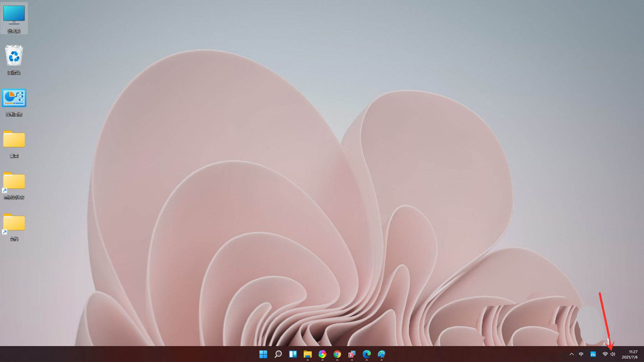Viewport: 644px width, 362px height.
Task: Toggle the 中 input method indicator
Action: [581, 354]
